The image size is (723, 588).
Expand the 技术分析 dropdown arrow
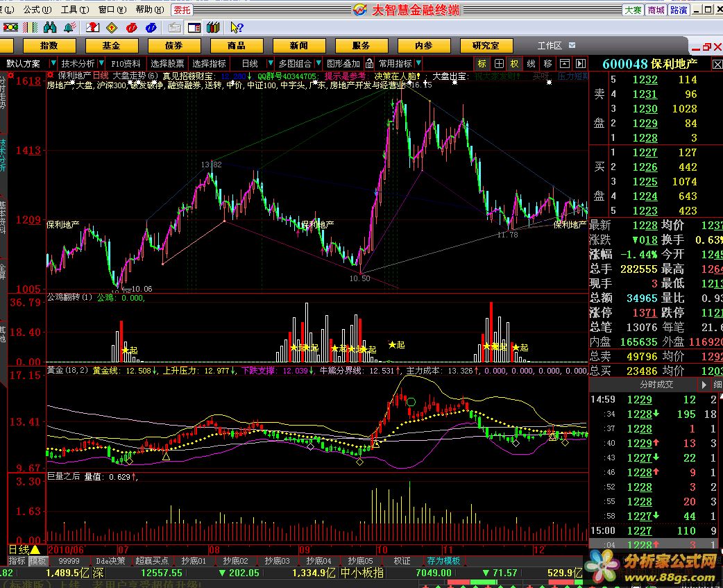(101, 63)
